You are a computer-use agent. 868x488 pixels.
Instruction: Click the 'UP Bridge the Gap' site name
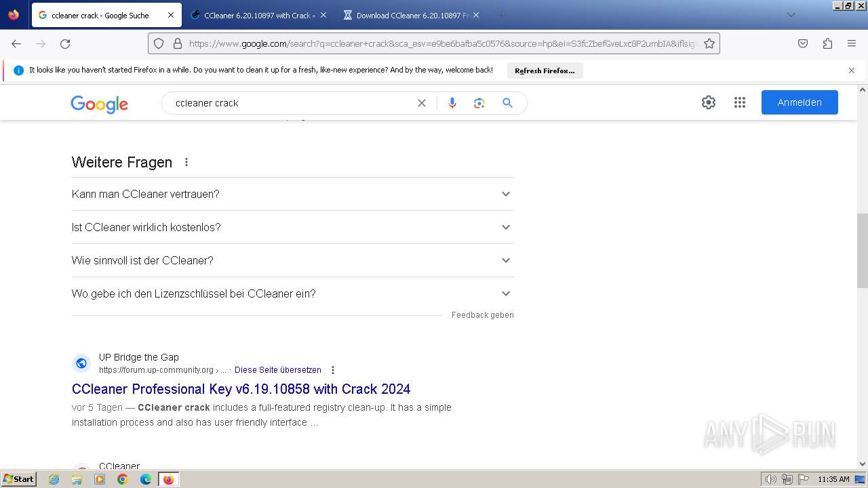tap(139, 357)
